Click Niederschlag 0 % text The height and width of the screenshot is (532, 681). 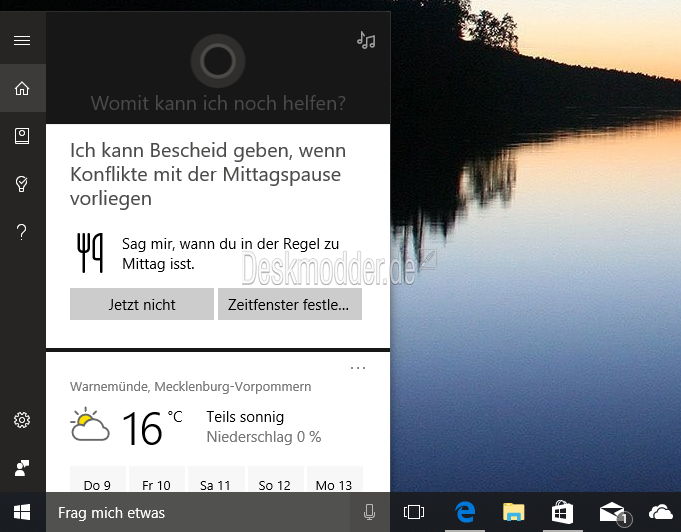tap(264, 437)
